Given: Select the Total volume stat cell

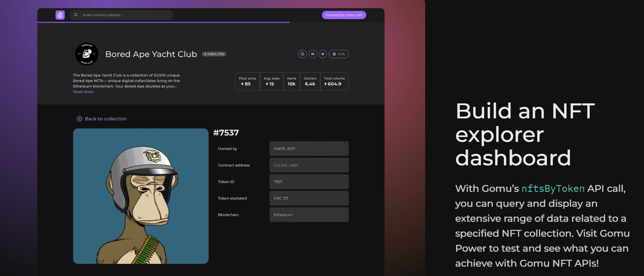Looking at the screenshot, I should tap(334, 82).
